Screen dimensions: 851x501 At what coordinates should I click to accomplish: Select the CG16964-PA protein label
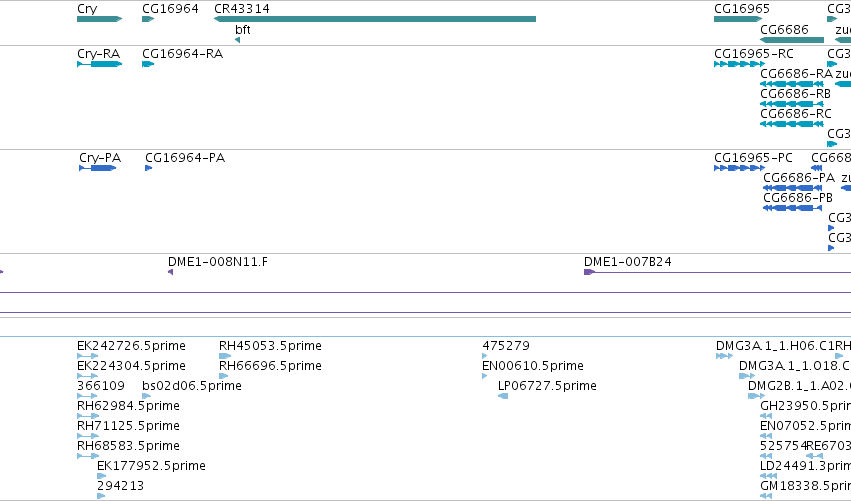point(185,158)
